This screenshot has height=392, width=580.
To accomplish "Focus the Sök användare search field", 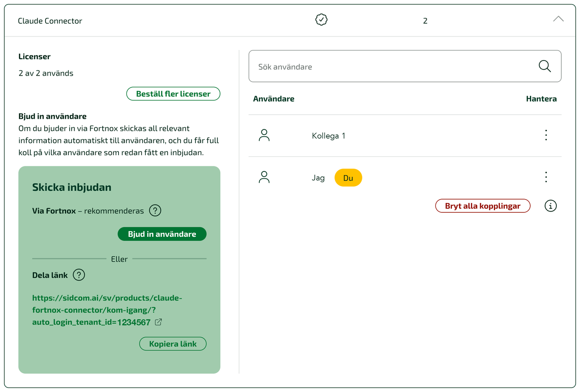I will (x=405, y=66).
